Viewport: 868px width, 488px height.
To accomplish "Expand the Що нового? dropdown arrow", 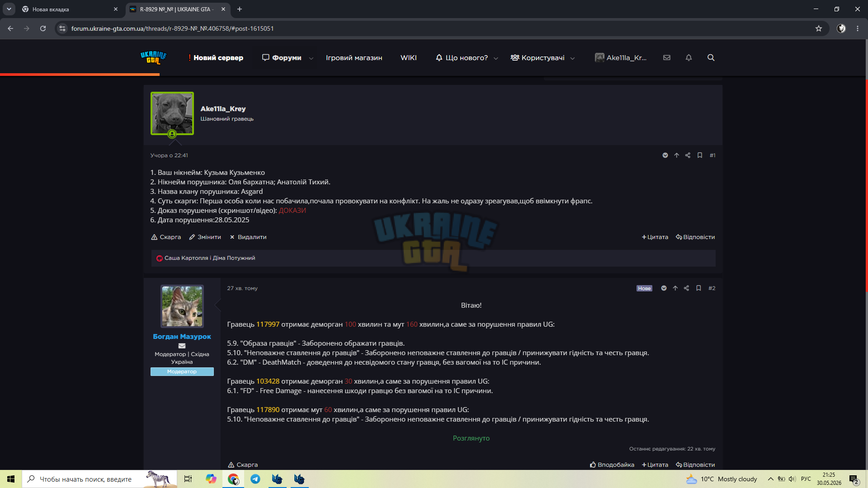I will pyautogui.click(x=496, y=58).
